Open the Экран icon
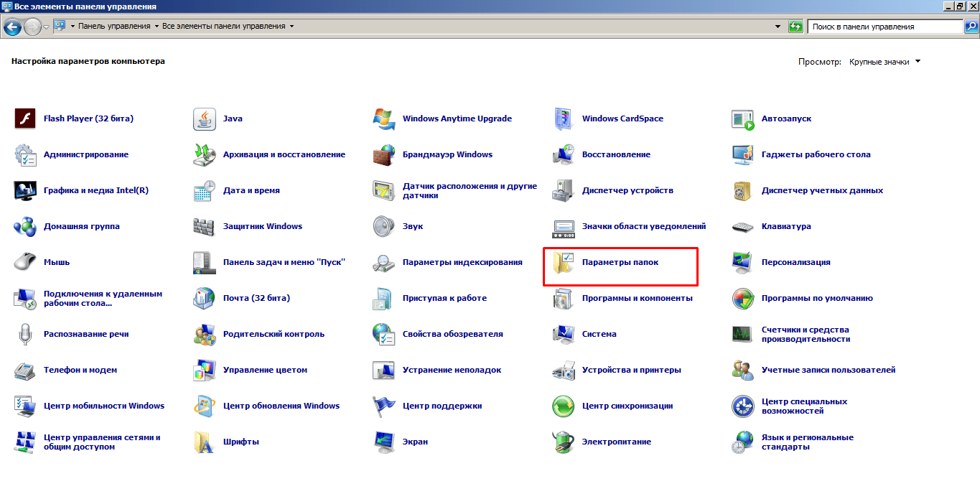 [x=384, y=442]
